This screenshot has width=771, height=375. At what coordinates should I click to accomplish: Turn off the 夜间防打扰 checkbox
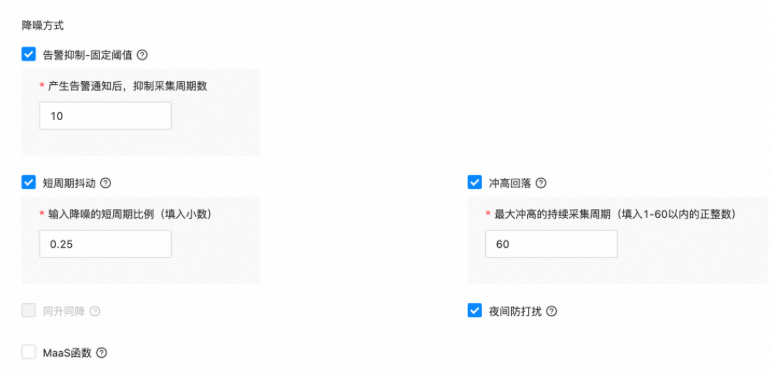coord(474,311)
